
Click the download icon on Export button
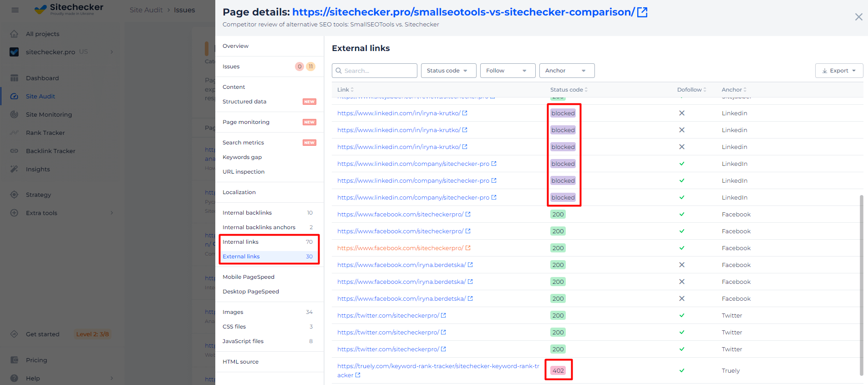(824, 71)
